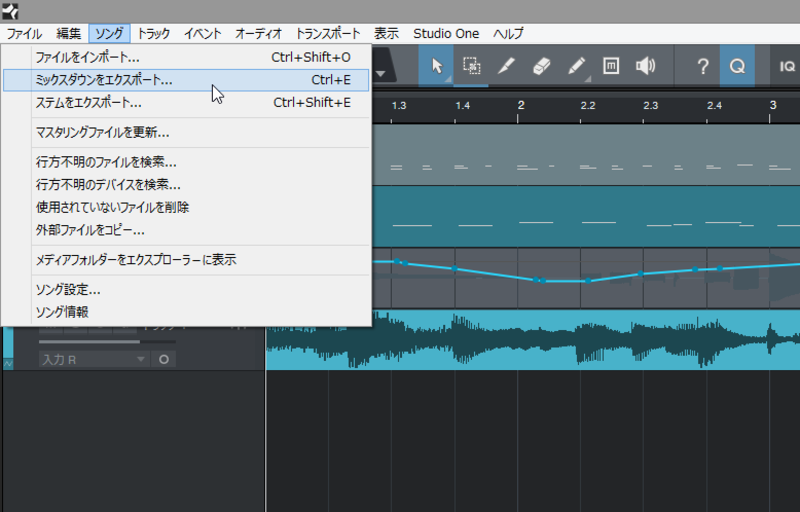
Task: Choose マスタリングファイルを更新...
Action: pyautogui.click(x=186, y=133)
